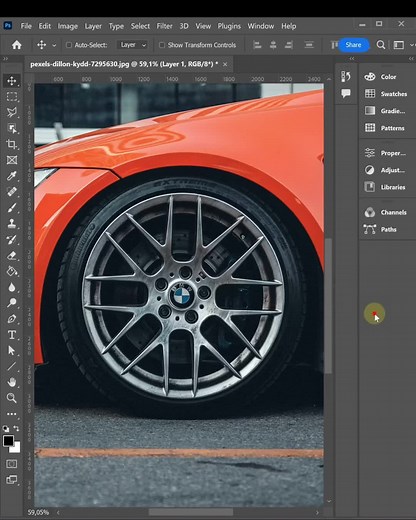Open the Gradients panel

(385, 111)
